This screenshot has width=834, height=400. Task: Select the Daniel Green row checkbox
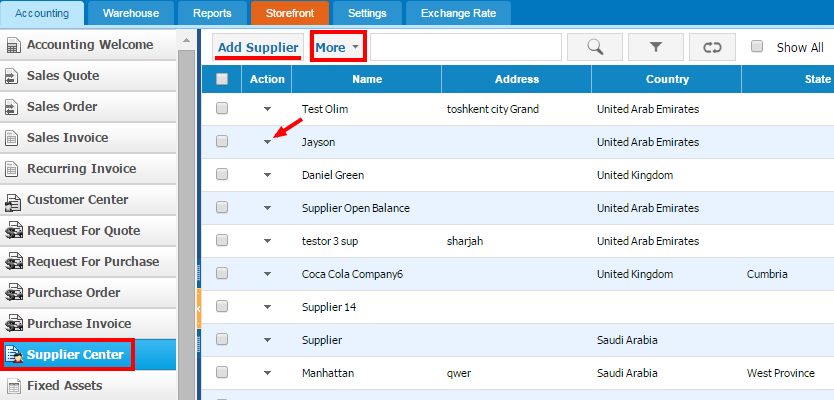pyautogui.click(x=222, y=174)
